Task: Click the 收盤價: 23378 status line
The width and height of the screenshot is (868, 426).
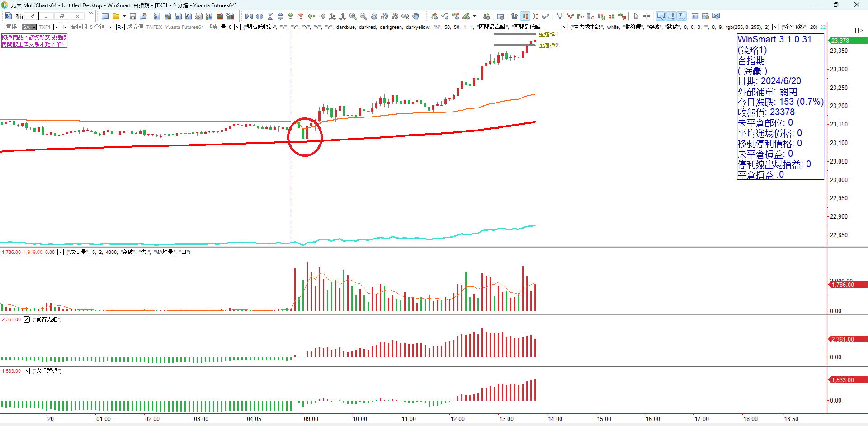Action: click(x=766, y=112)
